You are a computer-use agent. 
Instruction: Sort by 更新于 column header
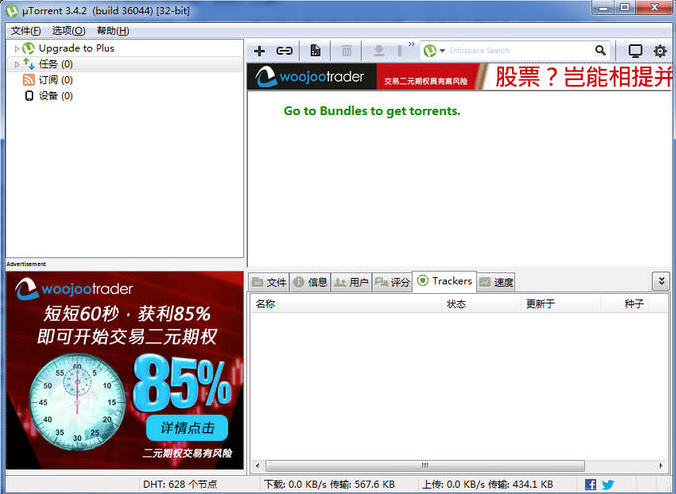(x=560, y=304)
